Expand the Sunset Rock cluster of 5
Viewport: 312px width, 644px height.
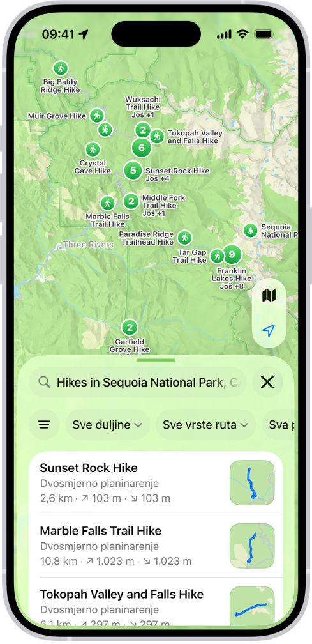click(133, 171)
